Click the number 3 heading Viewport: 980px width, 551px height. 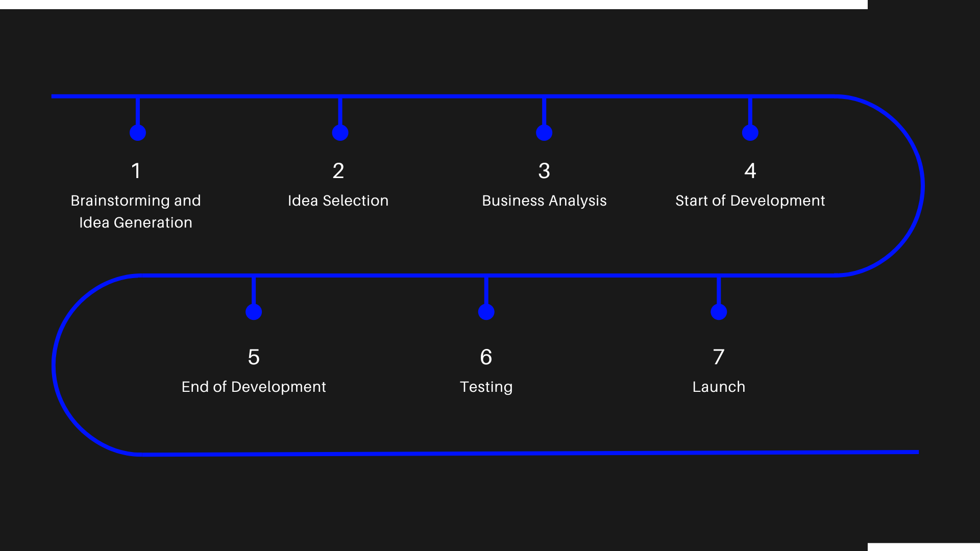544,171
